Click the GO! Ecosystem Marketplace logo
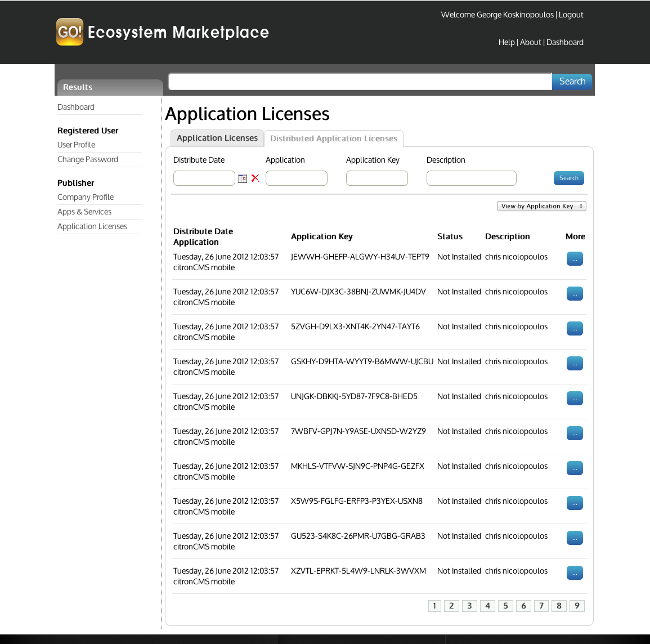The width and height of the screenshot is (650, 644). (x=163, y=32)
